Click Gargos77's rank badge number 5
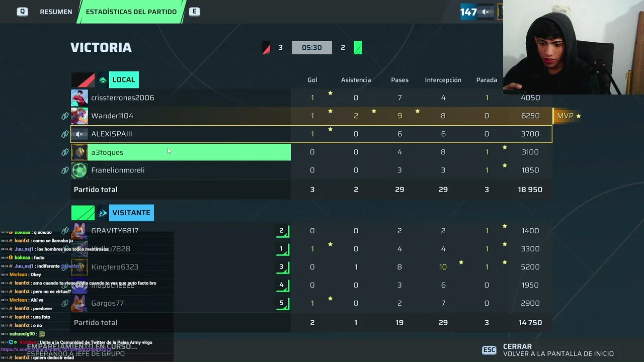 (x=283, y=304)
